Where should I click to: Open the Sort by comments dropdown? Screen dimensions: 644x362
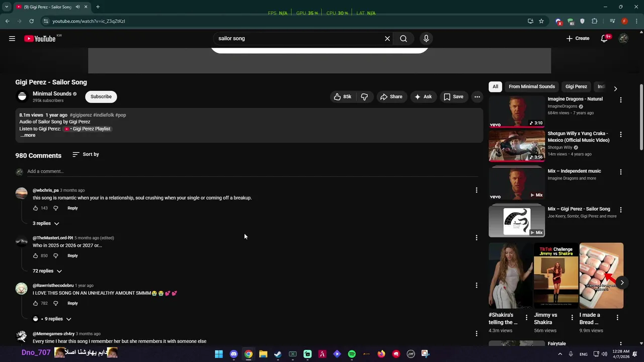tap(86, 154)
